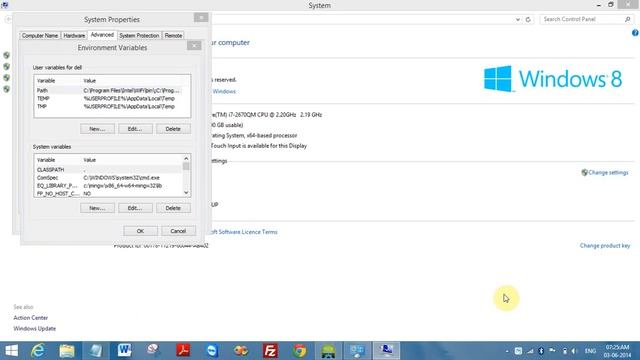
Task: Open Adobe Reader from the taskbar
Action: point(183,351)
